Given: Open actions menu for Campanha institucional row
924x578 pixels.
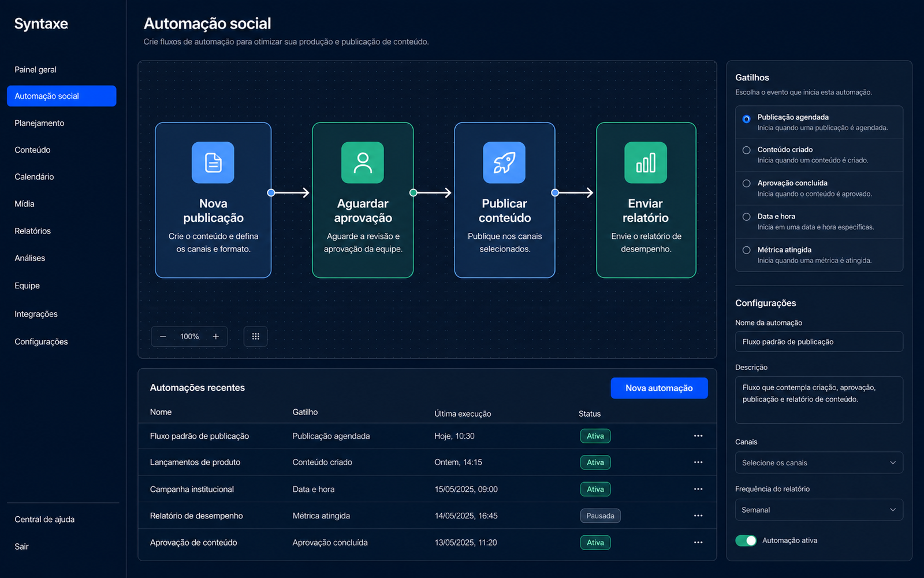Looking at the screenshot, I should (x=698, y=489).
